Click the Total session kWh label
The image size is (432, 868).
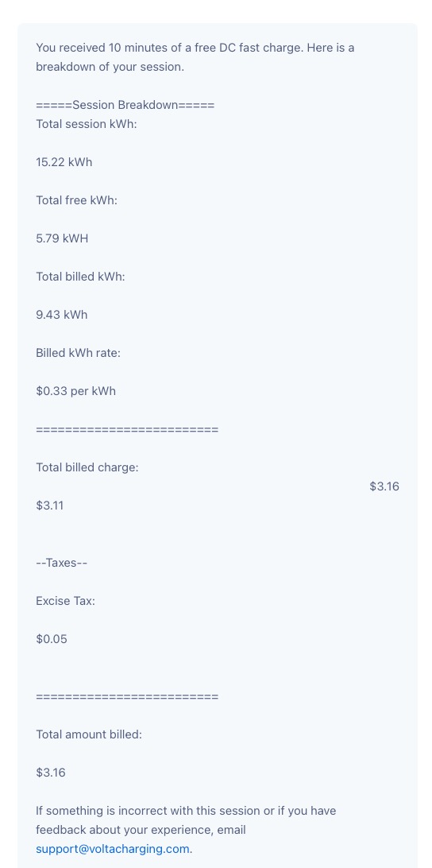pos(87,124)
